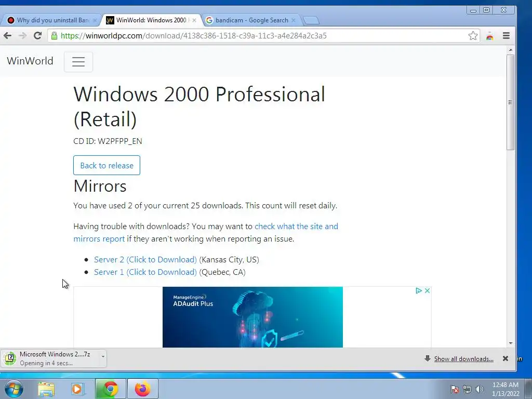Click the volume speaker tray icon
Image resolution: width=532 pixels, height=399 pixels.
coord(480,389)
